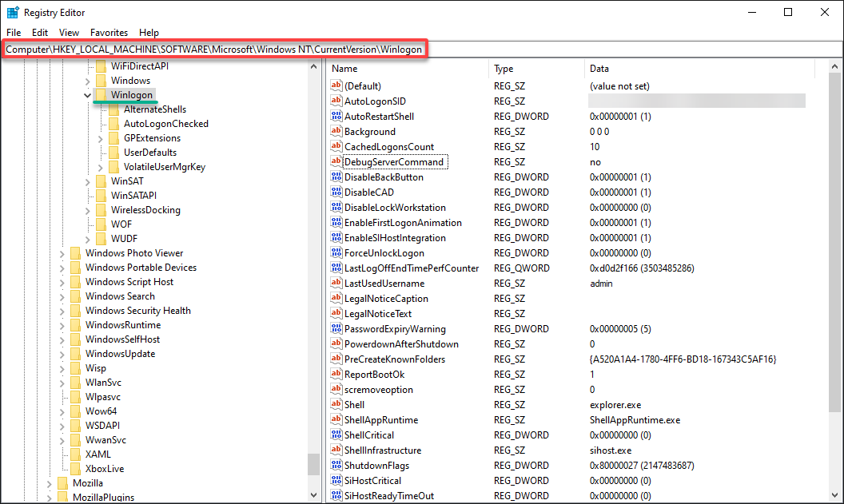This screenshot has width=844, height=504.
Task: Select the WiFiDirectAPI key
Action: pyautogui.click(x=139, y=65)
